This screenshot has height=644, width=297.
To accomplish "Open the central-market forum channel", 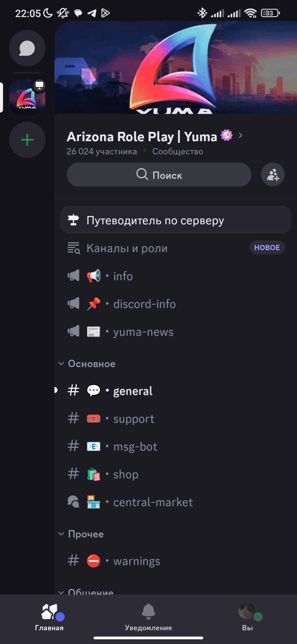I will 153,502.
